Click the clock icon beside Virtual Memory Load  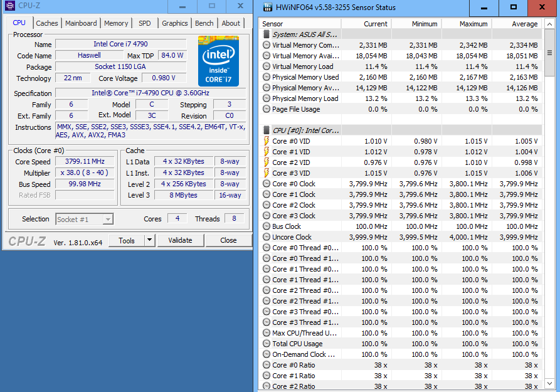(x=267, y=66)
